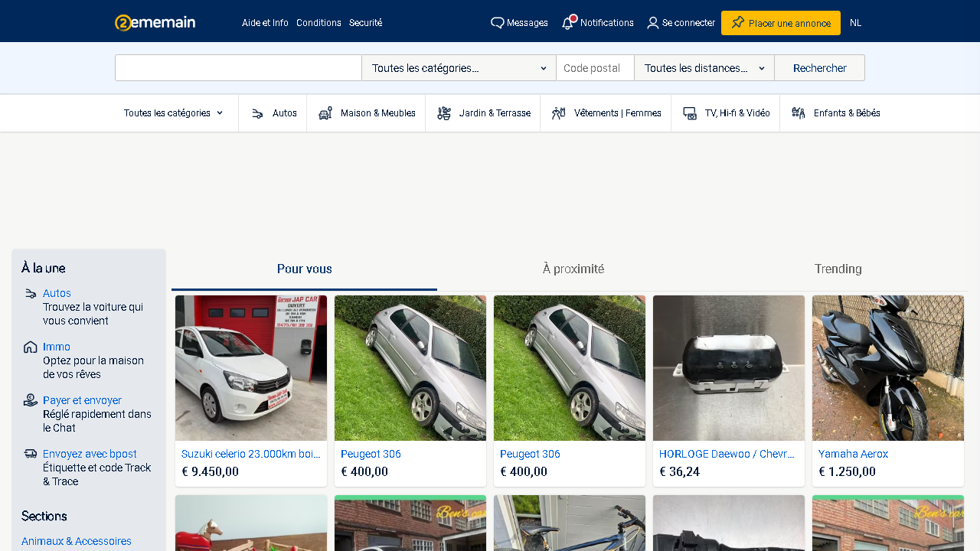Open Immo link in sidebar

coord(57,347)
